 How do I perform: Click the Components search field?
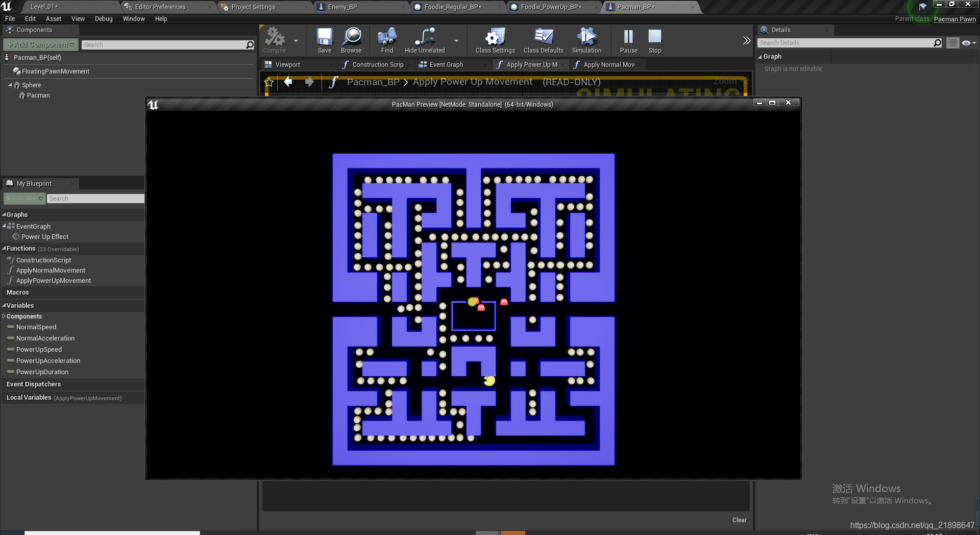tap(168, 45)
